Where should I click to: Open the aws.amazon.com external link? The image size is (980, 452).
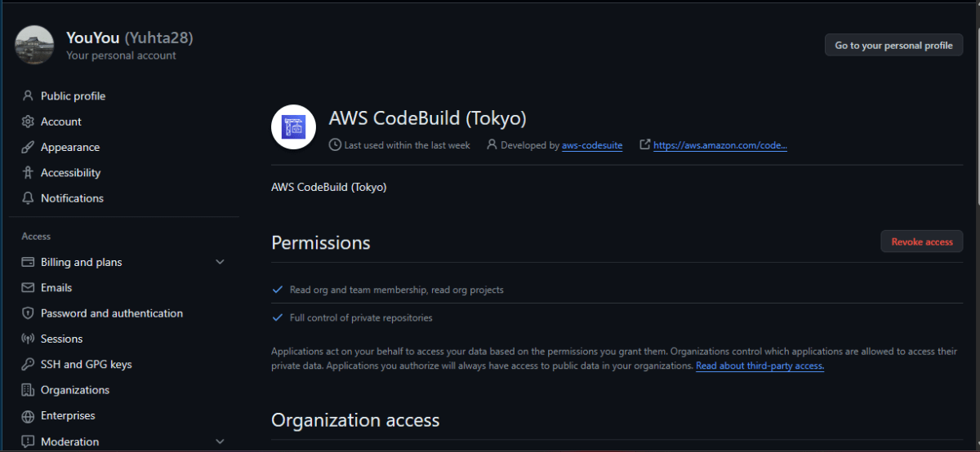(720, 145)
